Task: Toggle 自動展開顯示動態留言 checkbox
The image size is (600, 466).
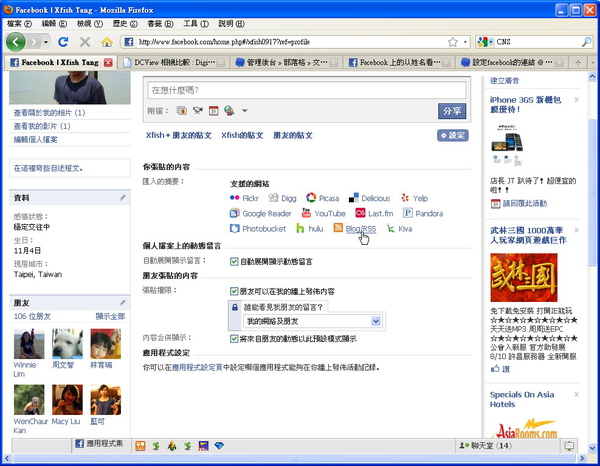Action: [x=234, y=262]
